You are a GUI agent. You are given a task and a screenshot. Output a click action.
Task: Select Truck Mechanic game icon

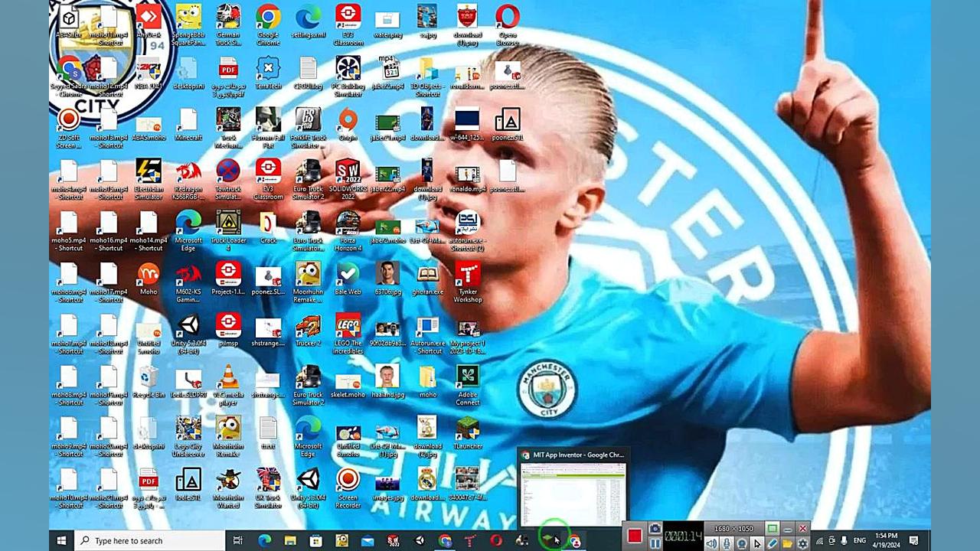click(228, 128)
